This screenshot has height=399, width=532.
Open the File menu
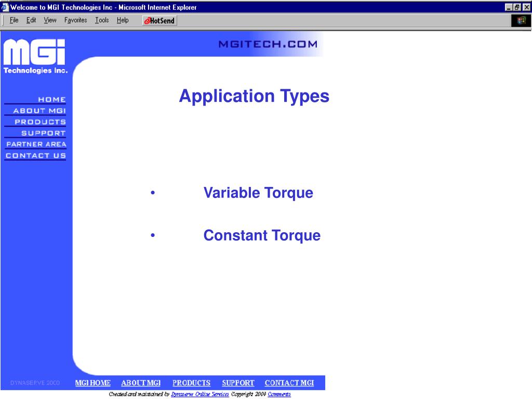[14, 20]
